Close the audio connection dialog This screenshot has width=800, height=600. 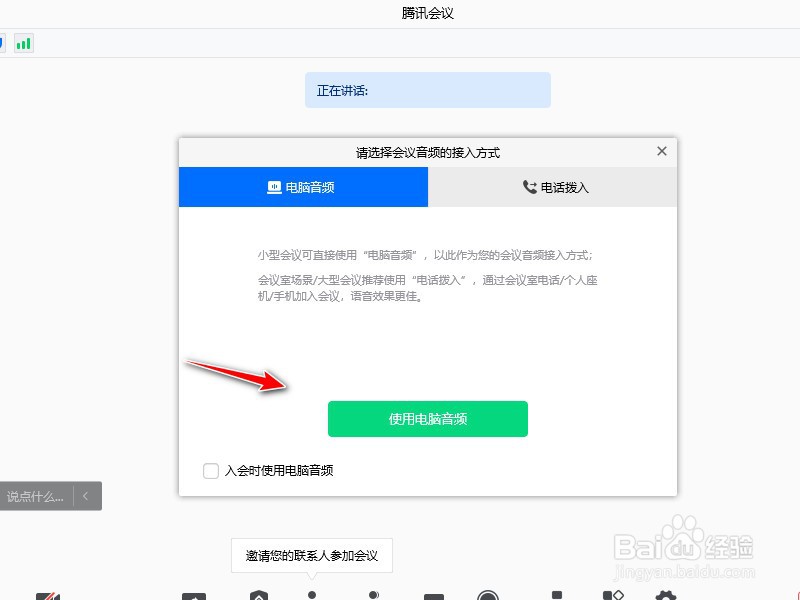(x=662, y=151)
